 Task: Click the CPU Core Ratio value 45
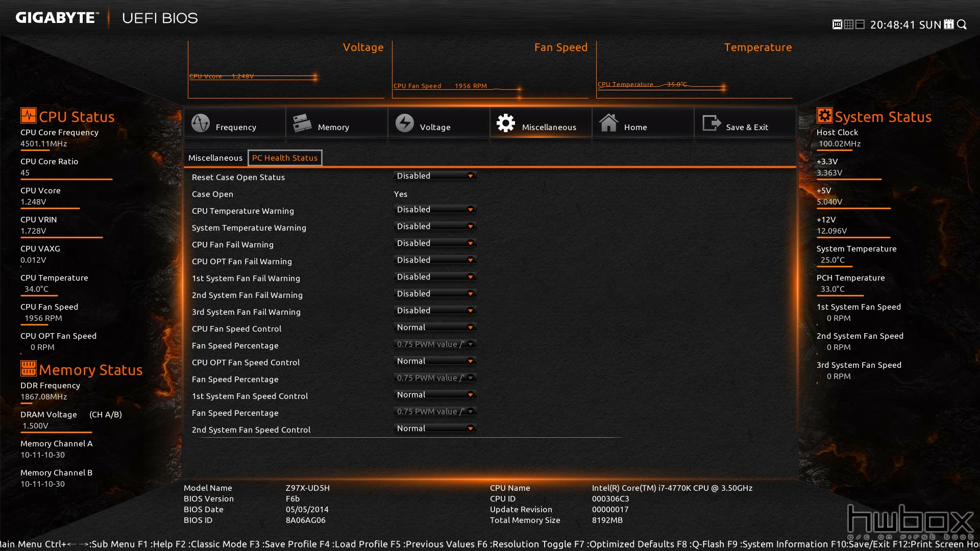point(25,173)
